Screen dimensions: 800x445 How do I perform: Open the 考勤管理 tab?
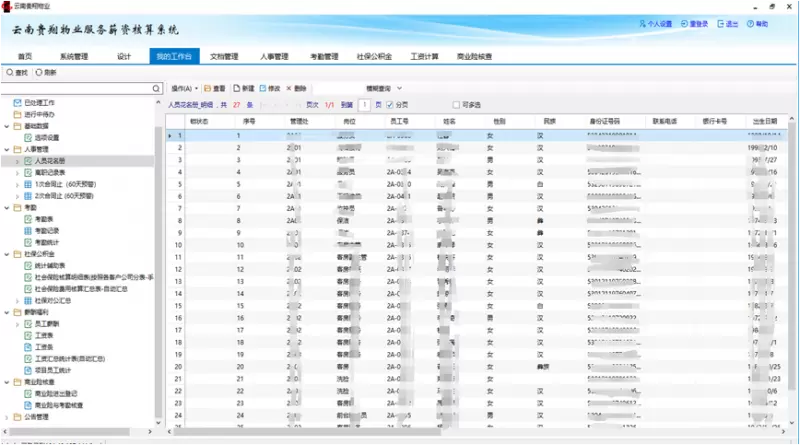click(x=322, y=57)
